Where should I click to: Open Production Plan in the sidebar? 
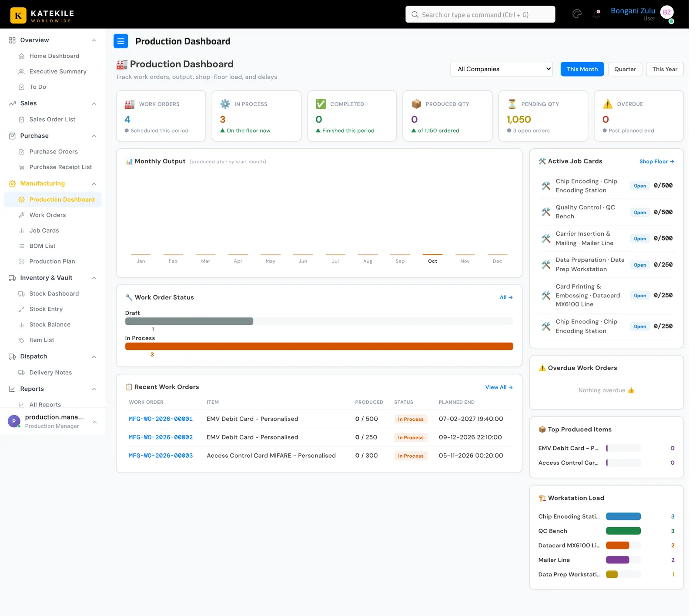52,261
